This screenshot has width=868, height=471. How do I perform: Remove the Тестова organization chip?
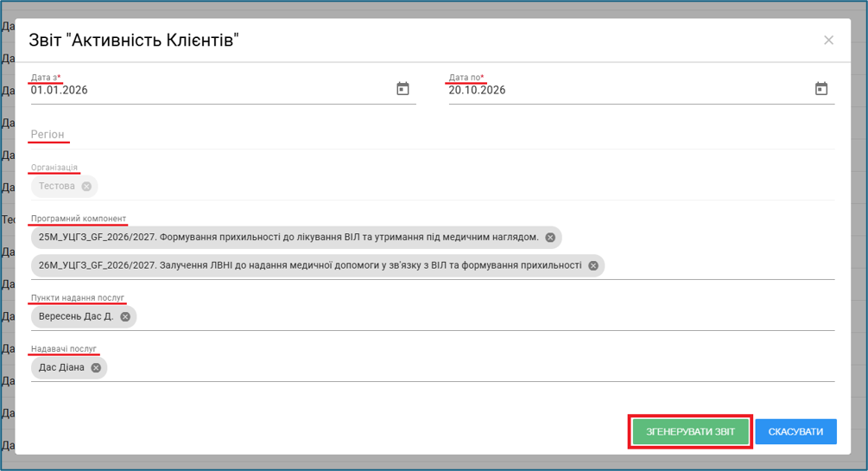coord(86,187)
